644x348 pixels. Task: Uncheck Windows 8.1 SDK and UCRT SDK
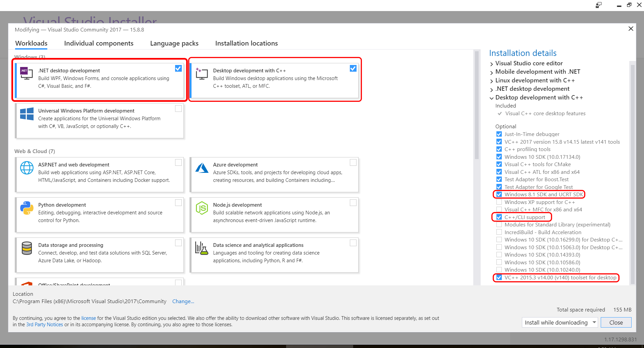click(499, 194)
